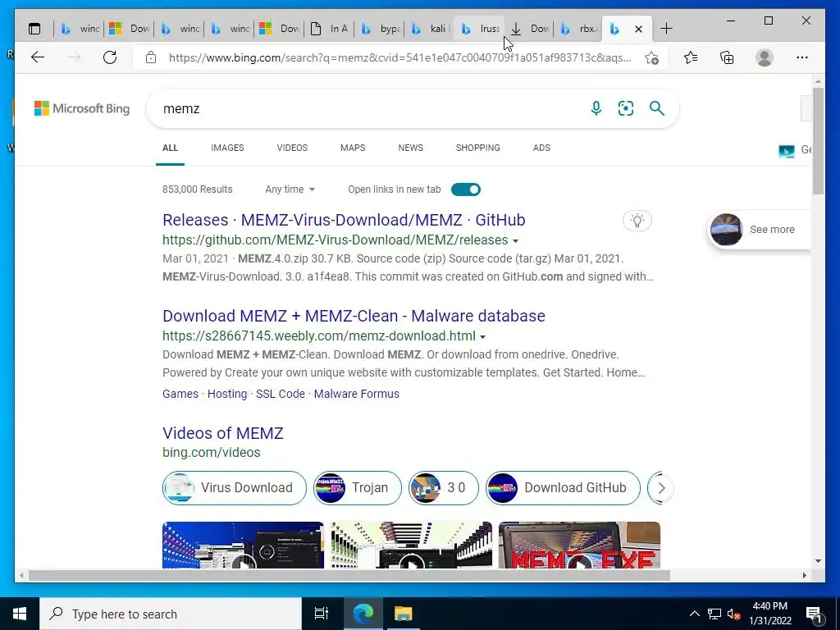Filter videos by 3 0 chip
Image resolution: width=840 pixels, height=630 pixels.
(443, 488)
